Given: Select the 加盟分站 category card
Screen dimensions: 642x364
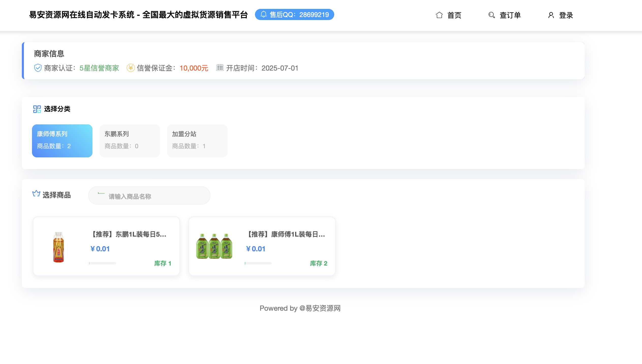Looking at the screenshot, I should [x=197, y=141].
